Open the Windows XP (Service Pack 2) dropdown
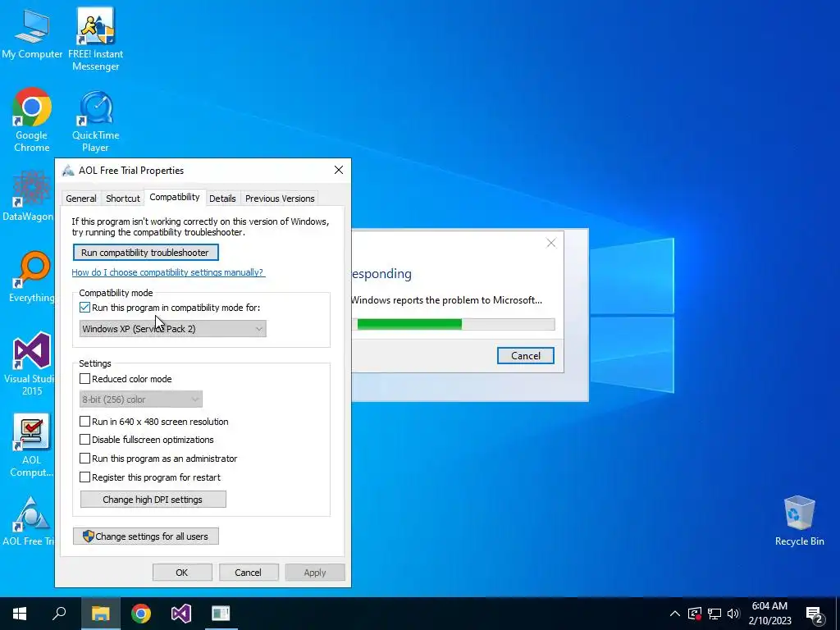Screen dimensions: 840x630 click(172, 329)
